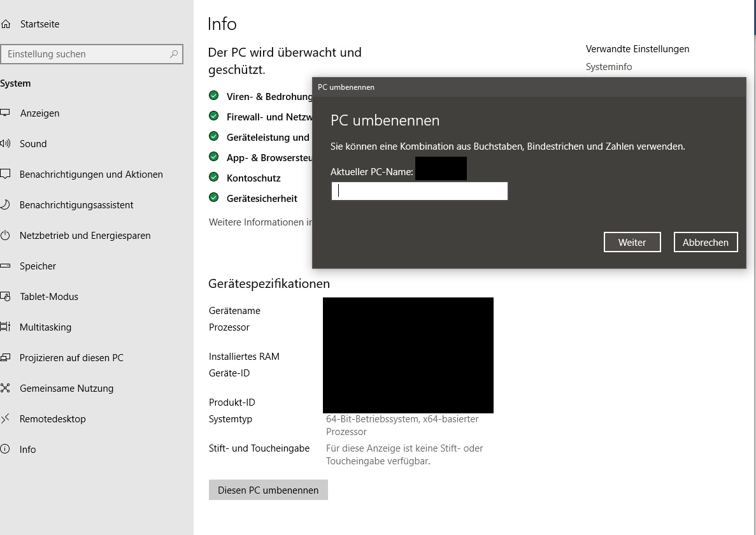Click Weiter in the rename dialog
Viewport: 756px width, 535px height.
(632, 242)
